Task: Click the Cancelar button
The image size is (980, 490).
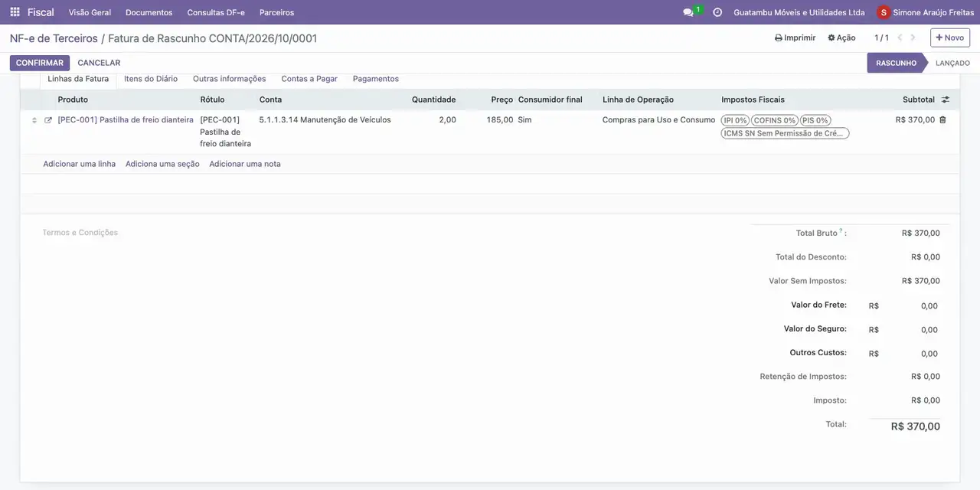Action: pyautogui.click(x=99, y=63)
